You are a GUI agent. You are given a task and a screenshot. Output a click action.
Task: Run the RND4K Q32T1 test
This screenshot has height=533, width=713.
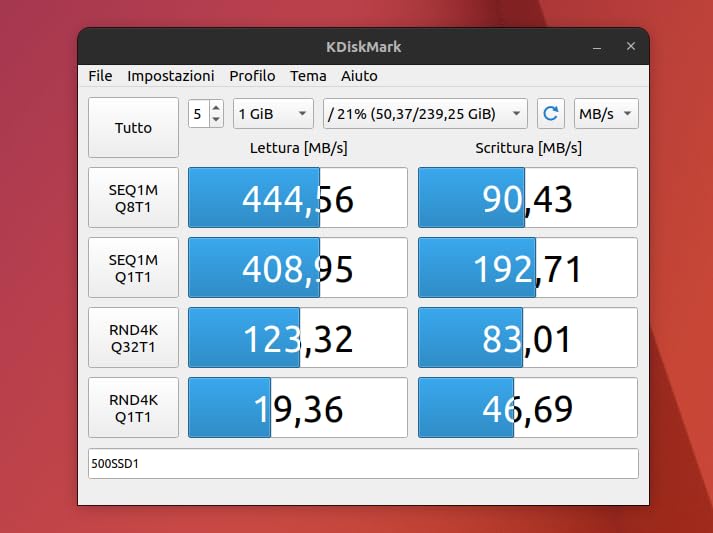pyautogui.click(x=133, y=338)
